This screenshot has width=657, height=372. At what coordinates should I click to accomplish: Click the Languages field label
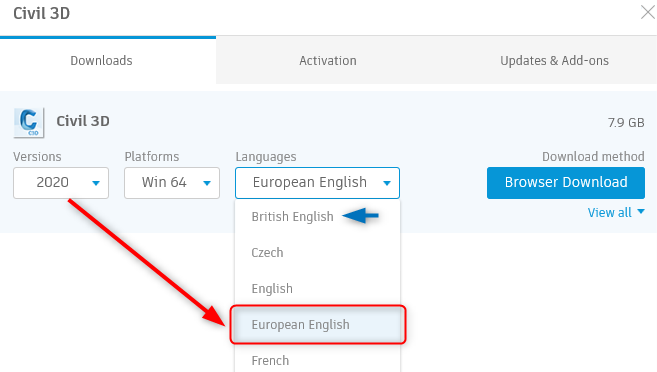(x=266, y=157)
